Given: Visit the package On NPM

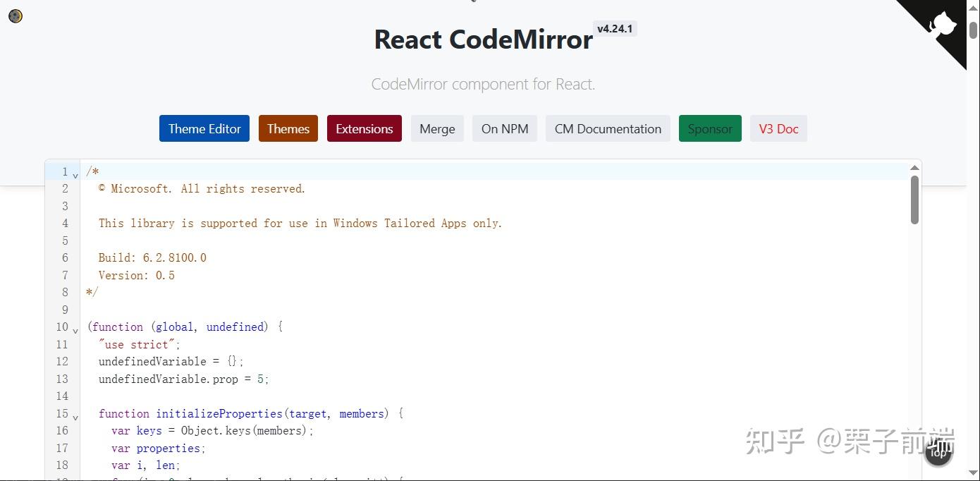Looking at the screenshot, I should pos(504,128).
